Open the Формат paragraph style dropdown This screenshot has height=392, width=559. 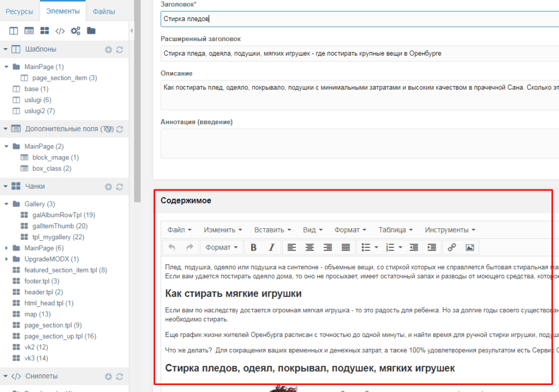[x=222, y=247]
